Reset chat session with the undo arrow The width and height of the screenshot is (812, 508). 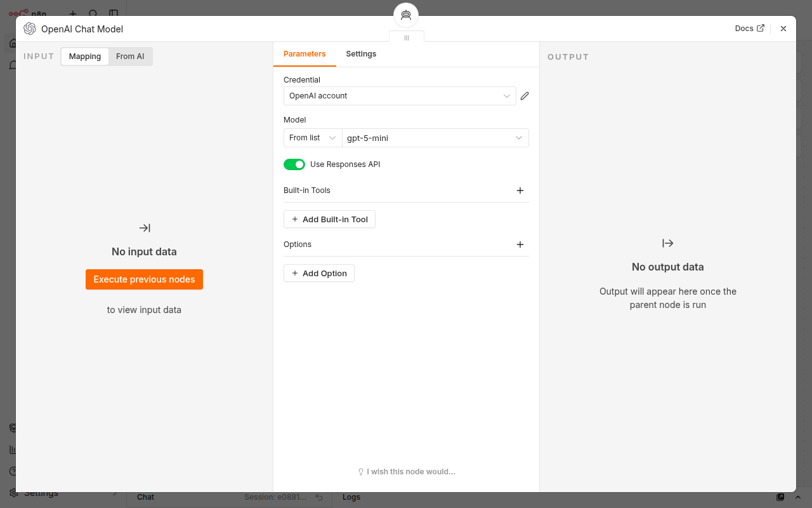pyautogui.click(x=319, y=497)
